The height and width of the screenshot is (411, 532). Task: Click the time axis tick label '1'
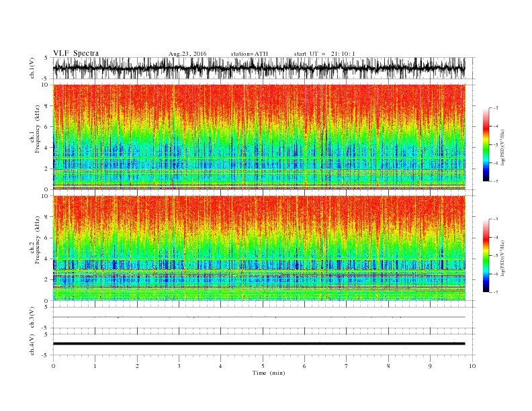point(95,366)
